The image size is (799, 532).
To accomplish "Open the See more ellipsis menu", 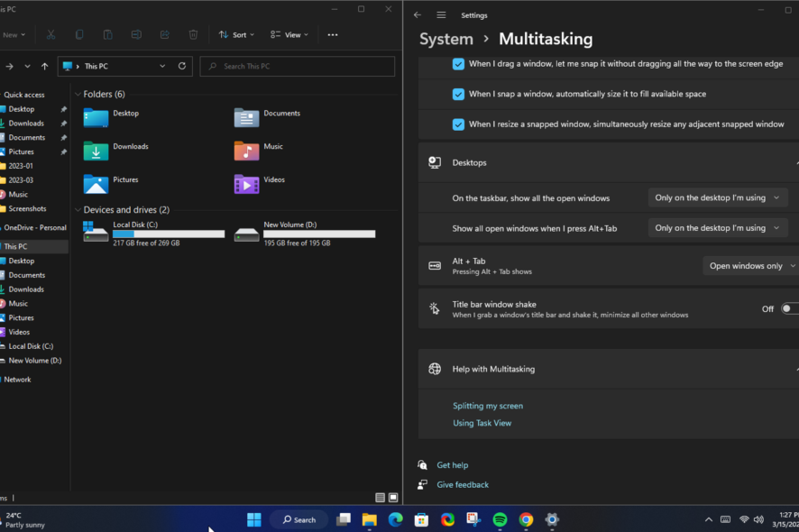I will click(x=332, y=34).
